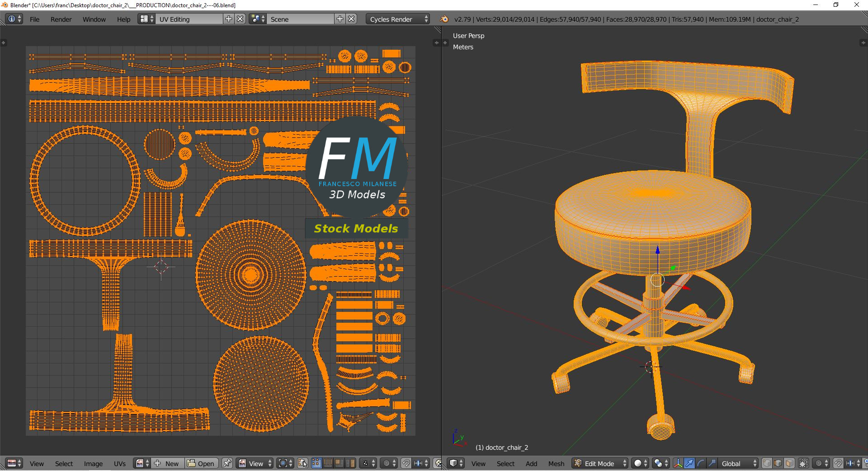The width and height of the screenshot is (868, 471).
Task: Toggle snapping in the UV editor
Action: [x=406, y=463]
